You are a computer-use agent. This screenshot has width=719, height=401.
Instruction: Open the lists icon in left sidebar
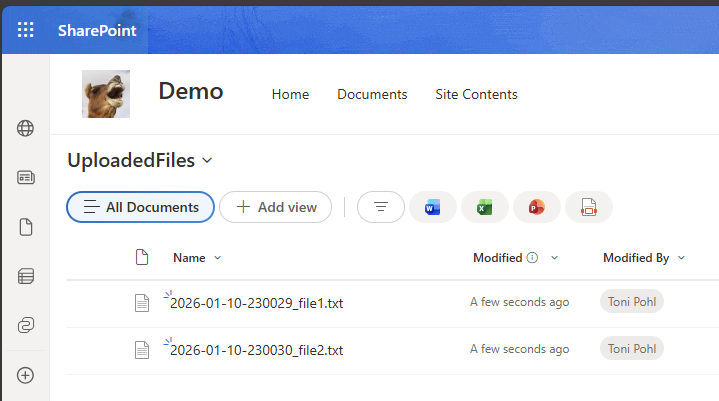(26, 276)
